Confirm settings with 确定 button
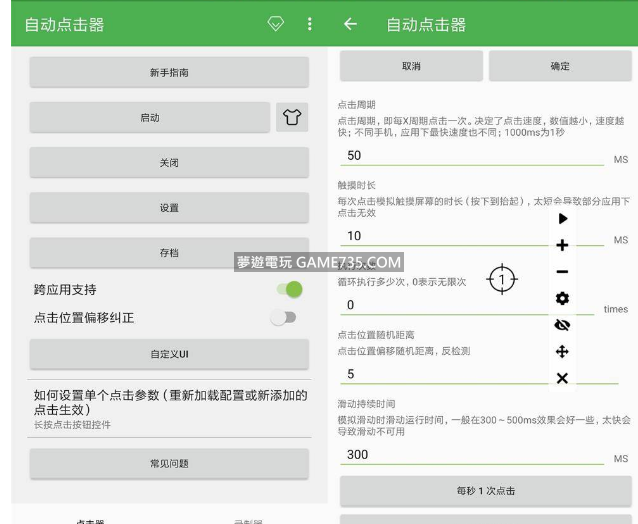The image size is (638, 524). [560, 66]
